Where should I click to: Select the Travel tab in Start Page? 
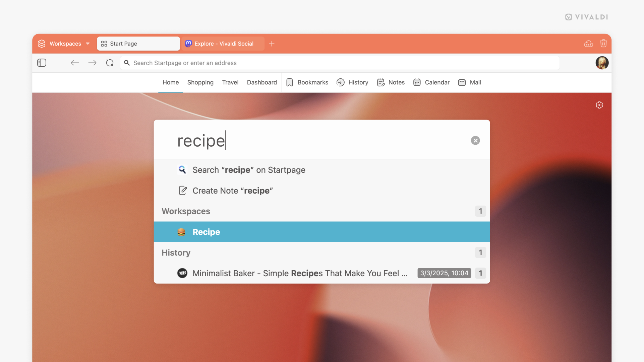point(230,82)
